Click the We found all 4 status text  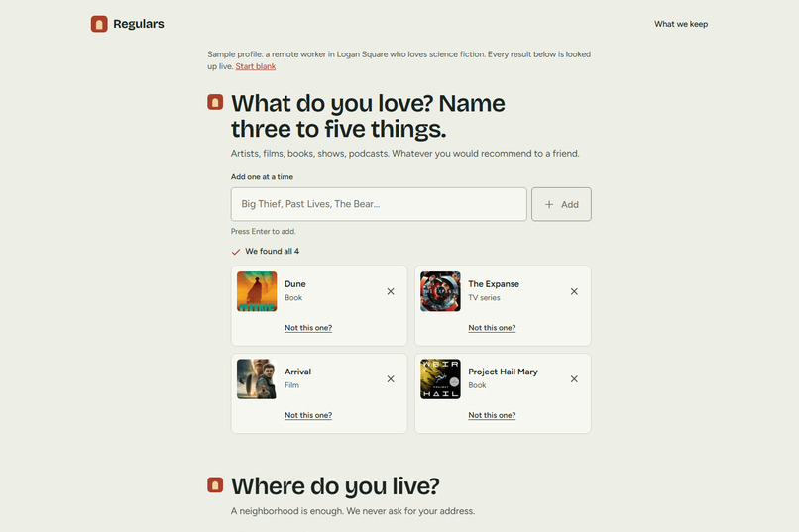272,251
